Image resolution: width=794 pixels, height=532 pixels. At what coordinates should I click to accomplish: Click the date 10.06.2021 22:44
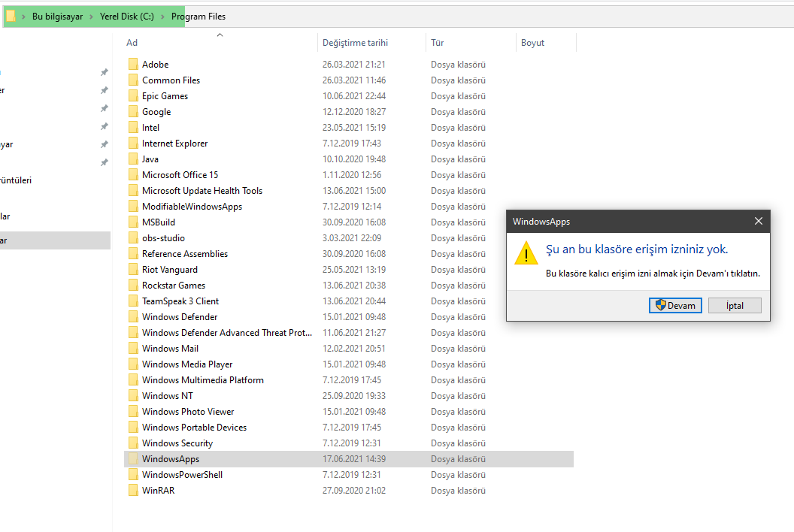click(x=354, y=95)
